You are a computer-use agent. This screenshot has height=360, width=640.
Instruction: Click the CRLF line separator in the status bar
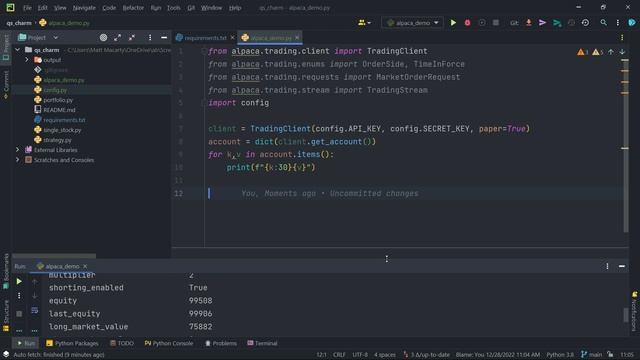pyautogui.click(x=339, y=355)
